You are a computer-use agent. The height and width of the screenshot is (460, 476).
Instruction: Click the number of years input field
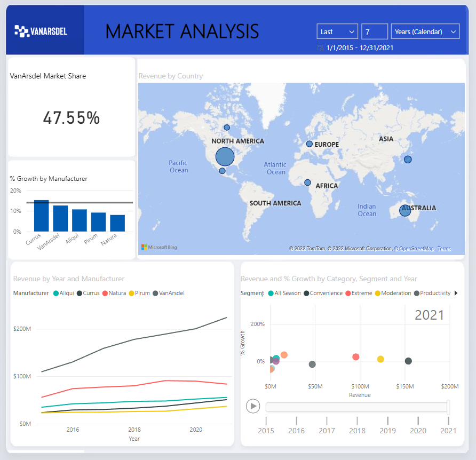[374, 31]
